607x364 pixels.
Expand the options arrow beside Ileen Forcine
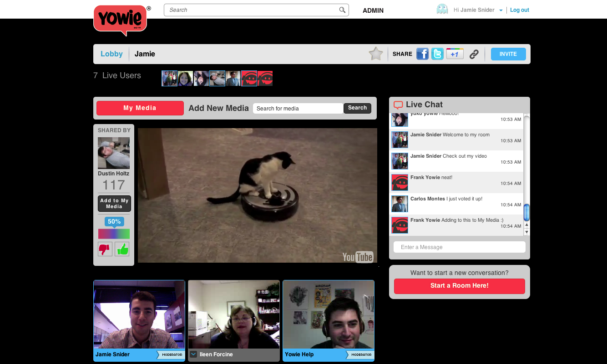point(193,354)
